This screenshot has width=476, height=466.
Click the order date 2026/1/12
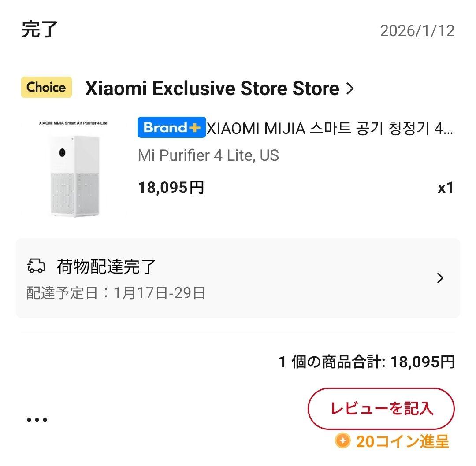point(416,31)
